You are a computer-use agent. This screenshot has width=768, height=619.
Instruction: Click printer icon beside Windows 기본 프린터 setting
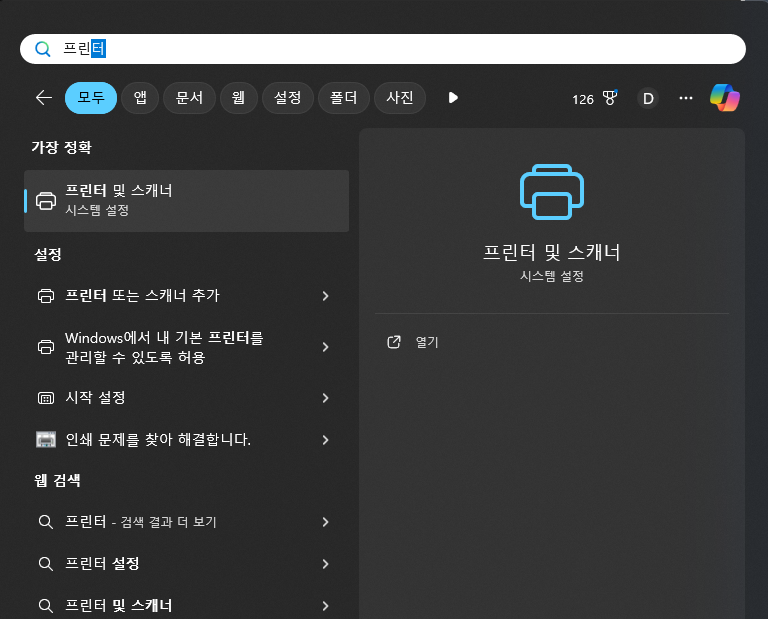click(46, 347)
